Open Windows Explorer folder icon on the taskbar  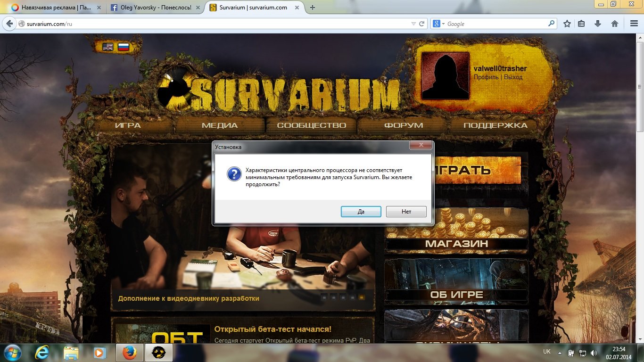pyautogui.click(x=71, y=353)
